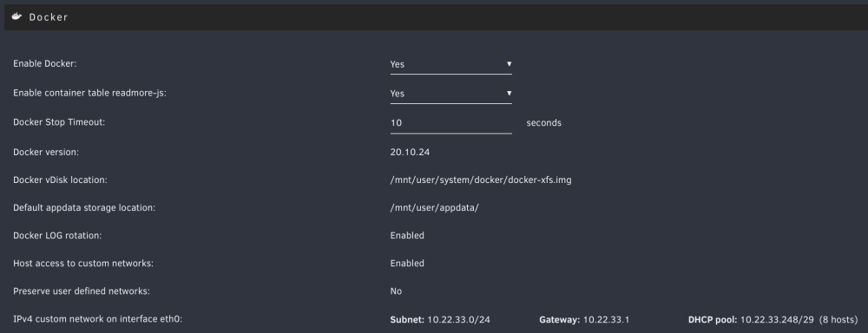Click the docker-xfs.img vDisk path text
Screen dimensions: 868x333
click(x=481, y=180)
